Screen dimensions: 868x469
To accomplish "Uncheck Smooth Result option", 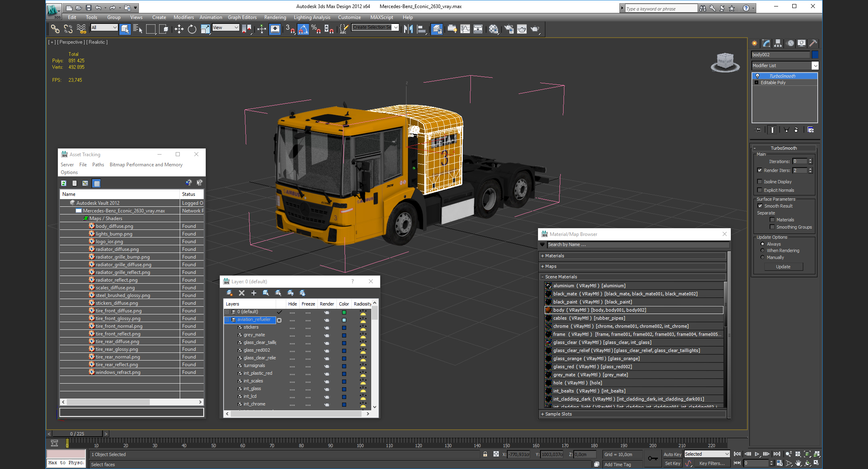I will (x=760, y=206).
